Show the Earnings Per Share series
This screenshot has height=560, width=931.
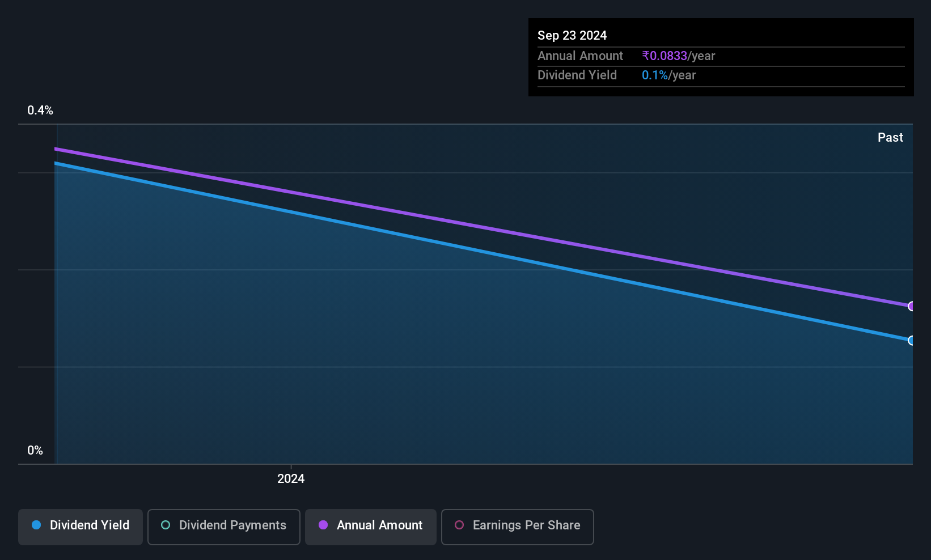tap(517, 527)
